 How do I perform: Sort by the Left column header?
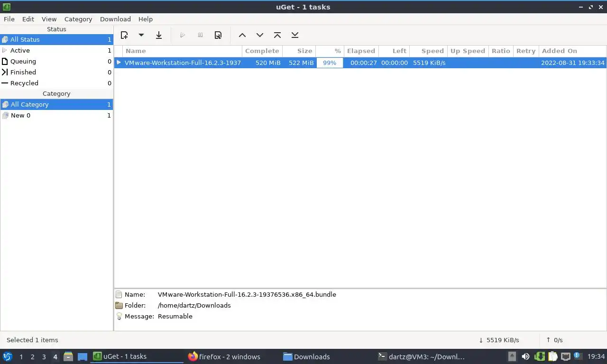tap(394, 51)
